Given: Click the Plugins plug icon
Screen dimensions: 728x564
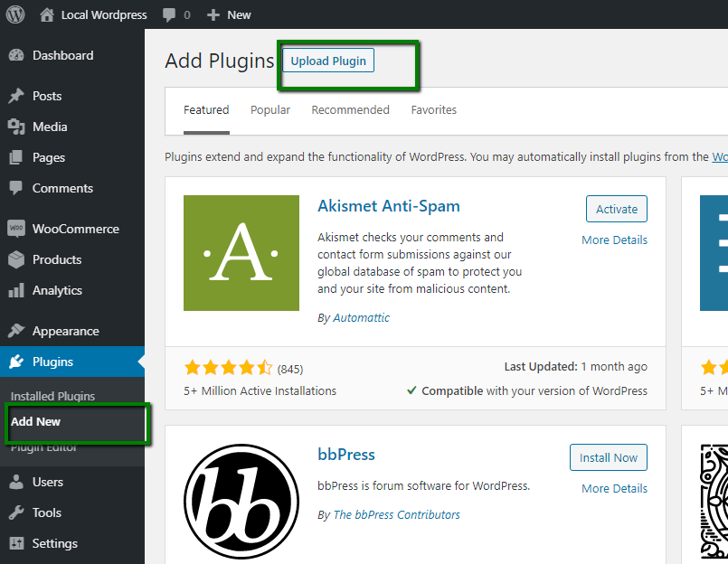Looking at the screenshot, I should [x=15, y=362].
